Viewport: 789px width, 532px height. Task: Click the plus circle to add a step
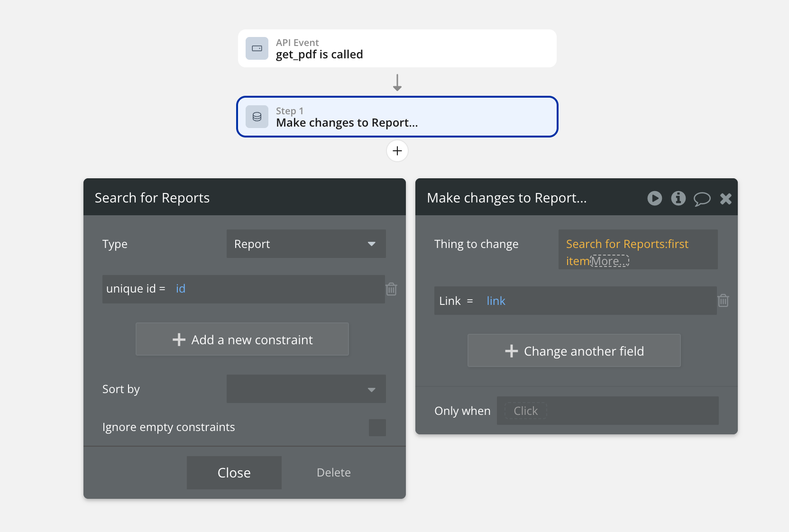[397, 151]
